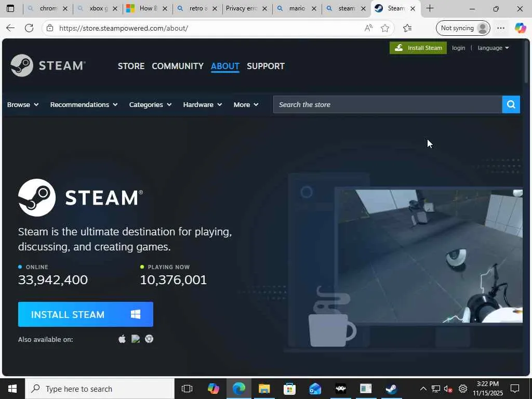The width and height of the screenshot is (532, 399).
Task: Click the page vertical scrollbar thumb
Action: (x=527, y=62)
